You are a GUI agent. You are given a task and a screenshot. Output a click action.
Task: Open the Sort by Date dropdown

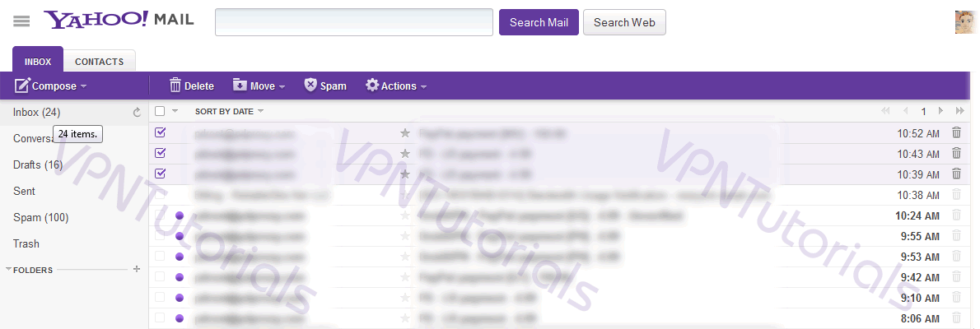pyautogui.click(x=229, y=111)
